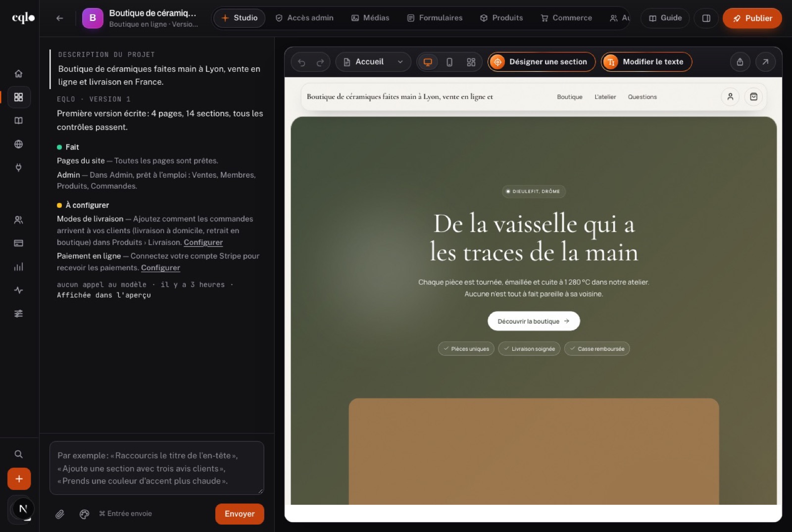Click the redo arrow in preview toolbar

320,62
